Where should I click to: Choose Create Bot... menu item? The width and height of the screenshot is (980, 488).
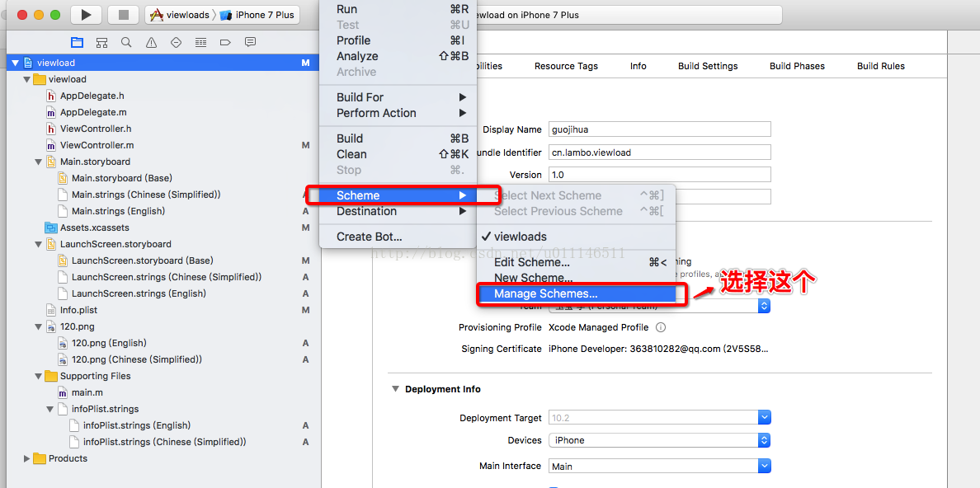pos(398,237)
